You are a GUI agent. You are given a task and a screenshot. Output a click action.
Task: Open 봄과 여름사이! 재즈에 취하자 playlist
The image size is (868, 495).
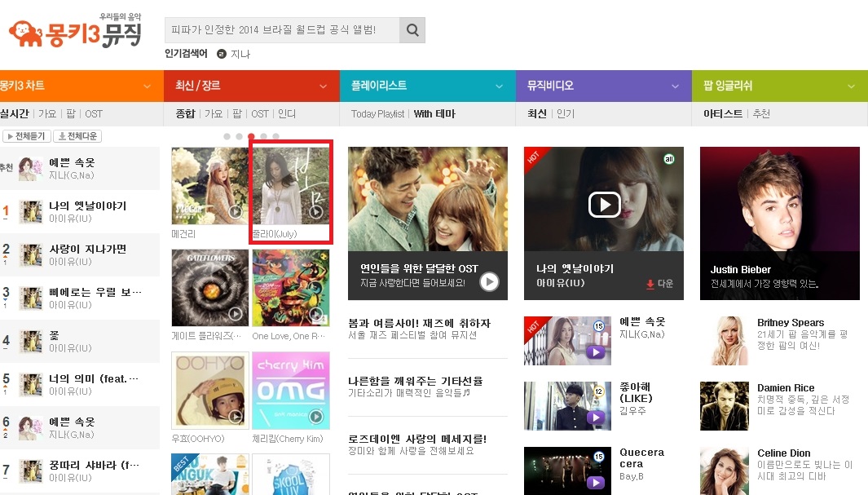point(419,323)
